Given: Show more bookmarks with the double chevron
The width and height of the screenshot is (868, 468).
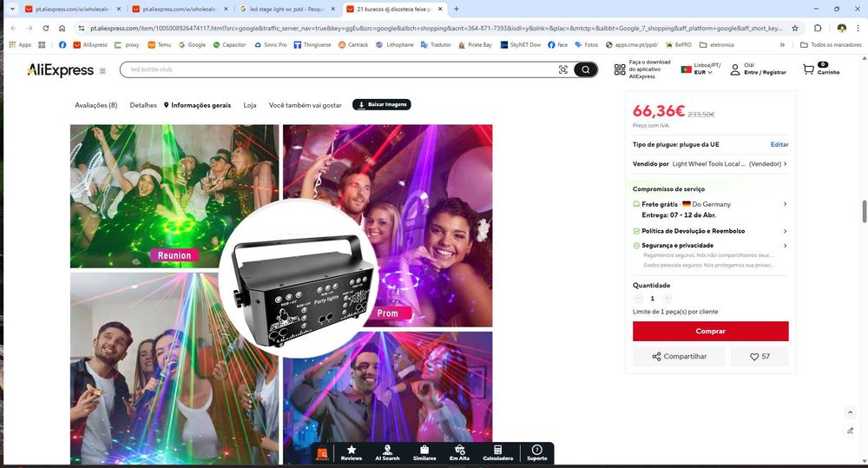Looking at the screenshot, I should tap(782, 45).
